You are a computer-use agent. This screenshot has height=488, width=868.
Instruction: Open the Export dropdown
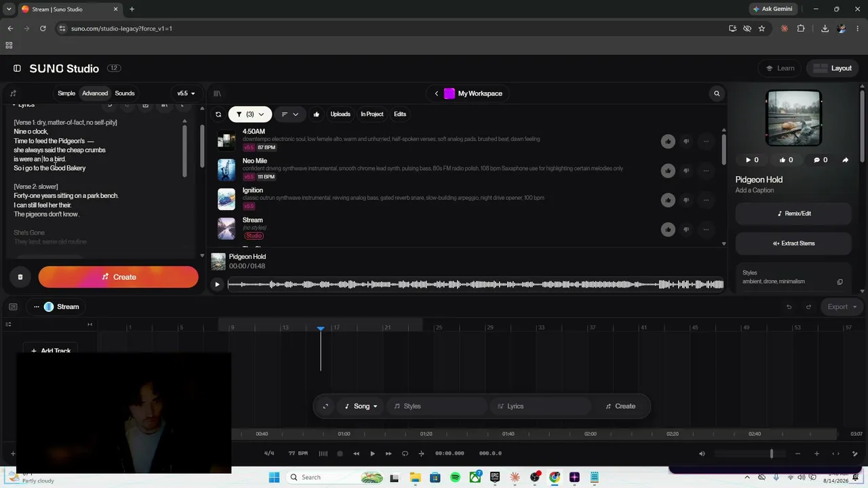(x=842, y=307)
